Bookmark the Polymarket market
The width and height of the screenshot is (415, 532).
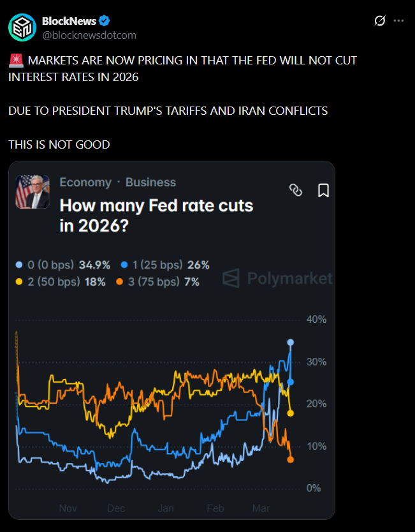[x=323, y=189]
